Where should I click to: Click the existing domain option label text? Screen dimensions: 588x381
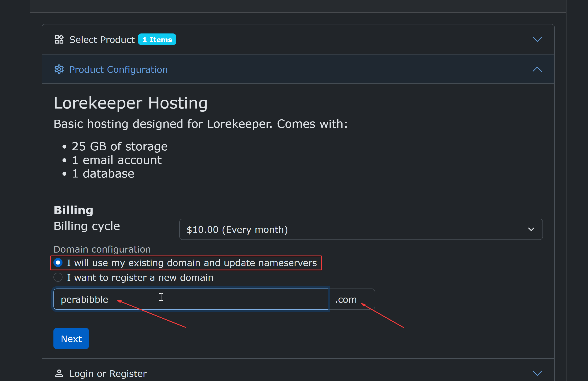(x=192, y=263)
